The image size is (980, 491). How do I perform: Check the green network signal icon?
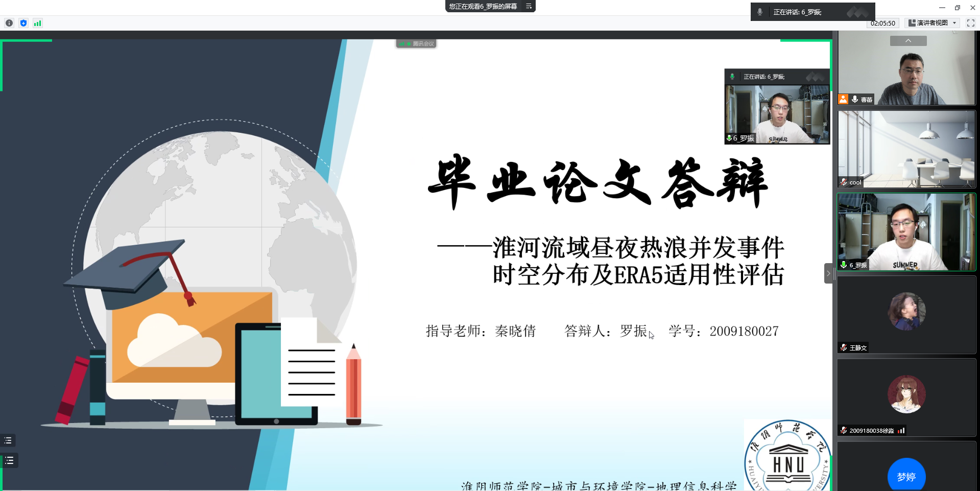point(37,23)
